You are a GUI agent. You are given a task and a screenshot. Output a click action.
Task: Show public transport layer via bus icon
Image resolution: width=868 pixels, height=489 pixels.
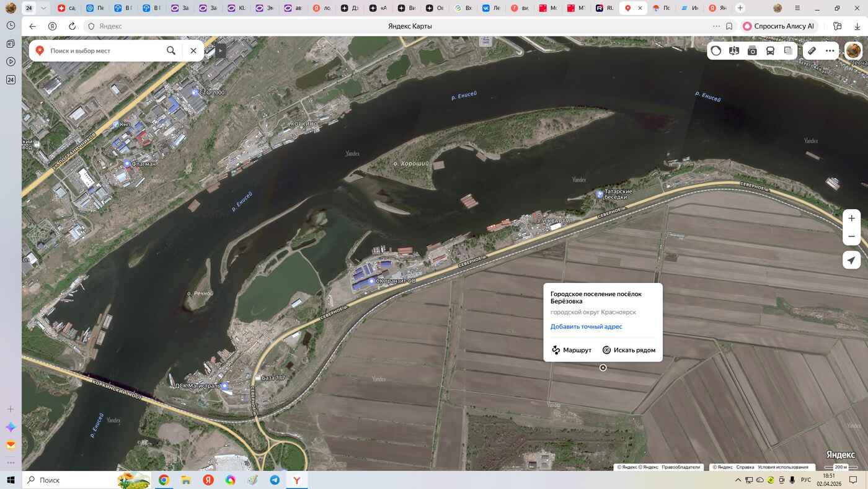coord(770,51)
